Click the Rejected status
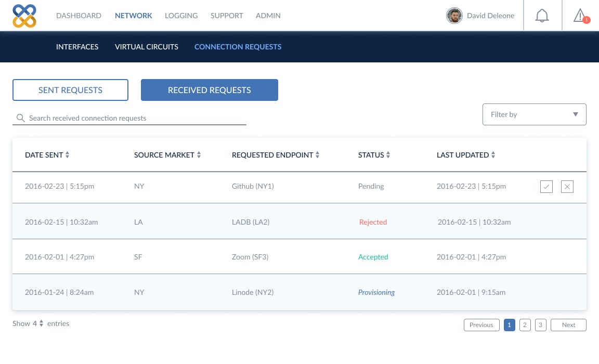The height and width of the screenshot is (364, 599). (x=373, y=222)
